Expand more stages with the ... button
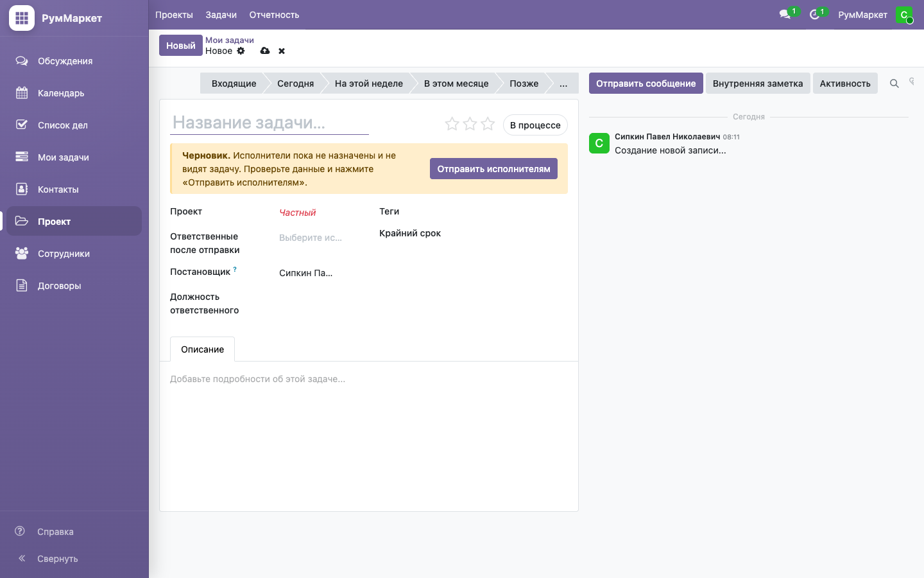 (x=563, y=83)
